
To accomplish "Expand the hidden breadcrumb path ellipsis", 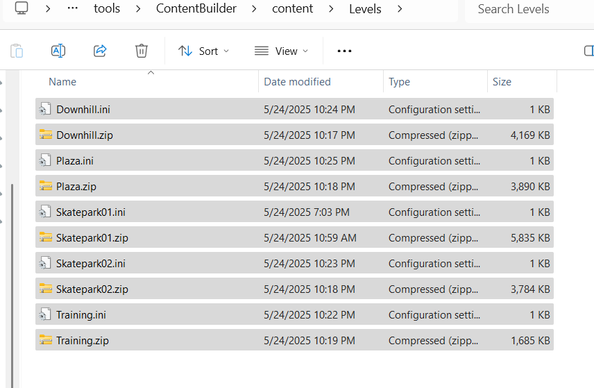I will click(72, 8).
